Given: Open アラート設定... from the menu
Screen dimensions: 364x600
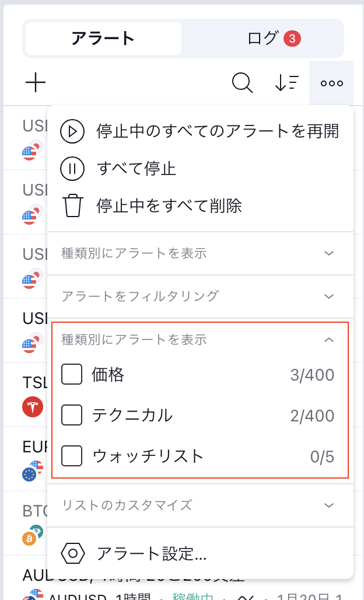Looking at the screenshot, I should click(152, 553).
